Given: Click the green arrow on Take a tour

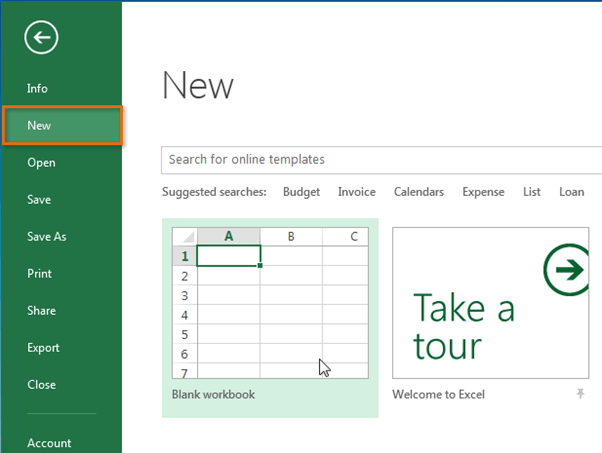Looking at the screenshot, I should tap(566, 269).
